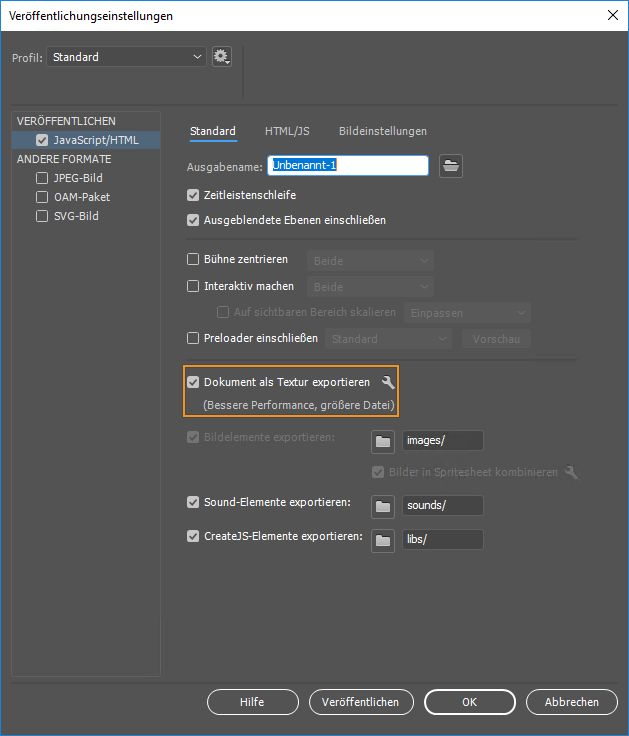The height and width of the screenshot is (736, 629).
Task: Toggle Sound-Elemente exportieren checkbox
Action: [193, 502]
